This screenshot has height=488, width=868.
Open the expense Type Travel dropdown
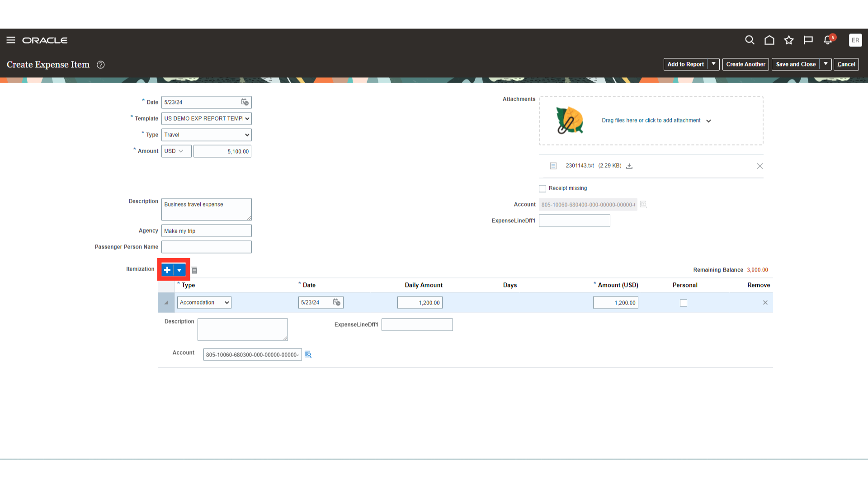pos(207,135)
